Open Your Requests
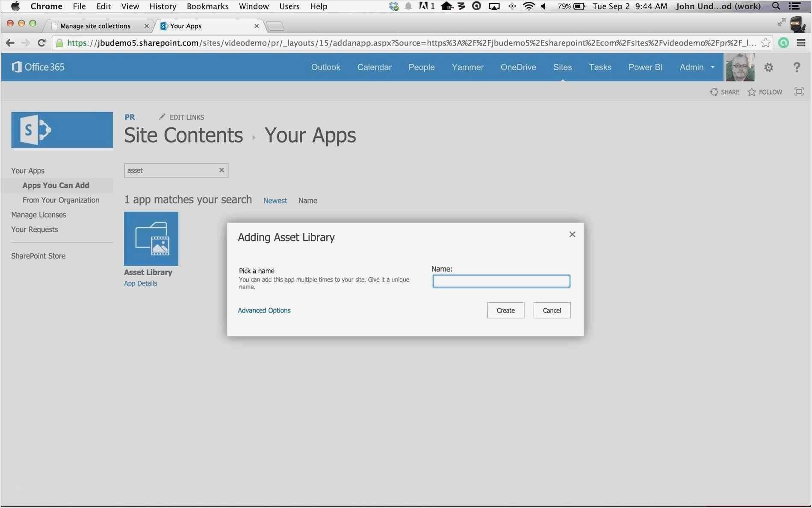 tap(35, 229)
